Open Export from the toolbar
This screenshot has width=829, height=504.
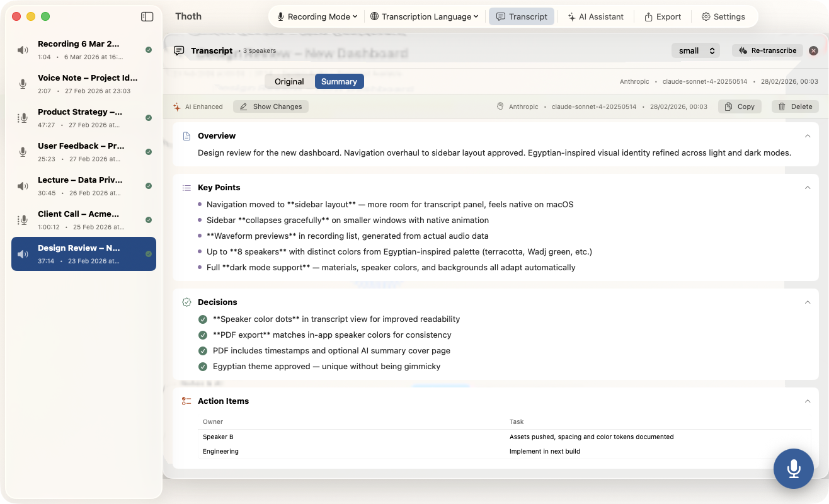tap(662, 17)
